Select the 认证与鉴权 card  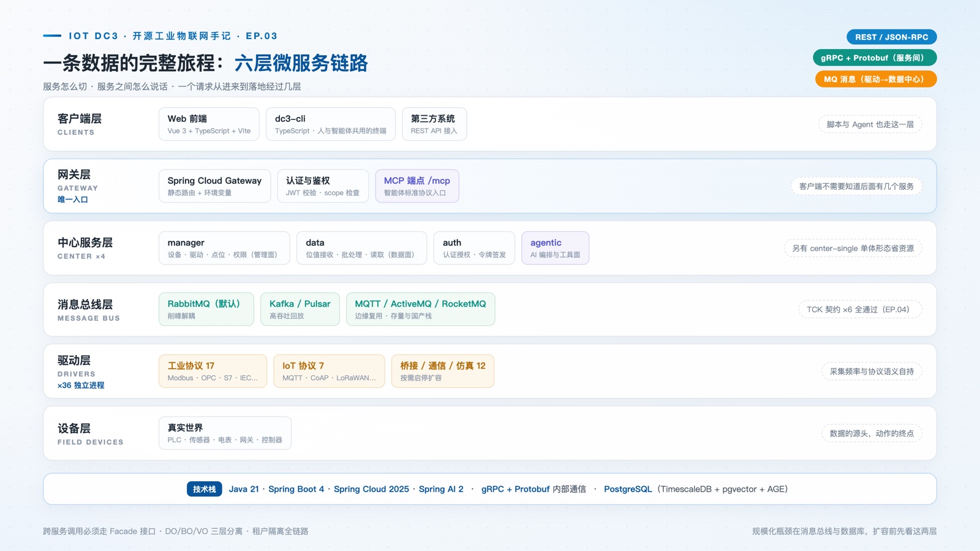323,186
